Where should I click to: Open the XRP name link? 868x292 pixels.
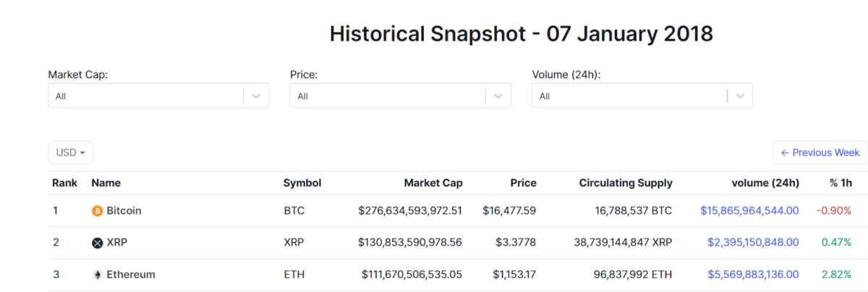point(116,243)
